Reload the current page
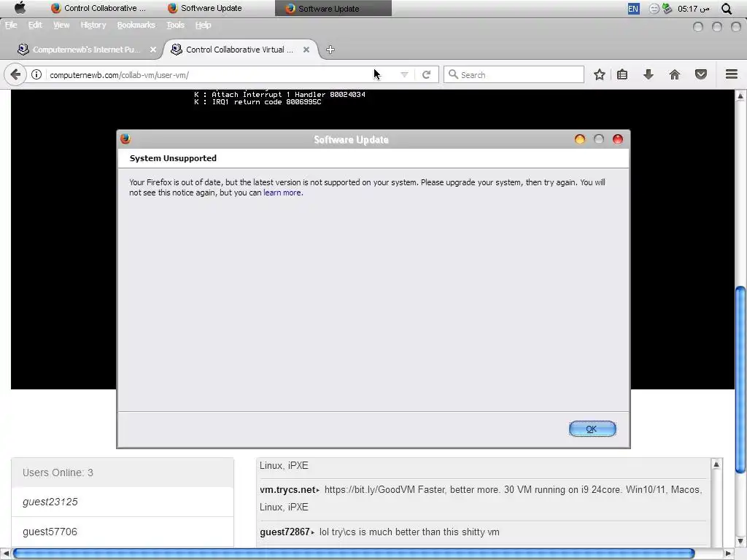 426,75
